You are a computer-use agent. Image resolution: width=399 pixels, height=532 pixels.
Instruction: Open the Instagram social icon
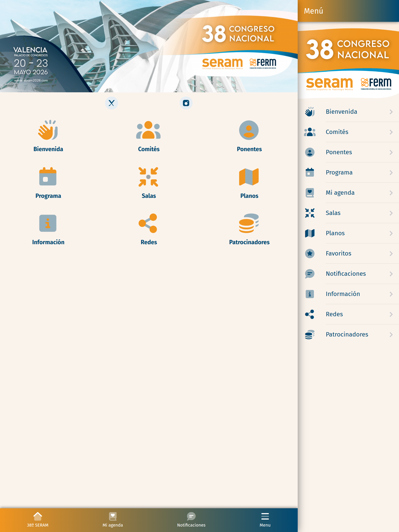tap(186, 103)
